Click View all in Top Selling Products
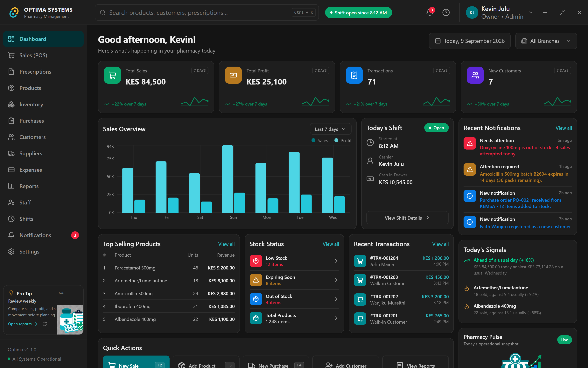 (226, 244)
